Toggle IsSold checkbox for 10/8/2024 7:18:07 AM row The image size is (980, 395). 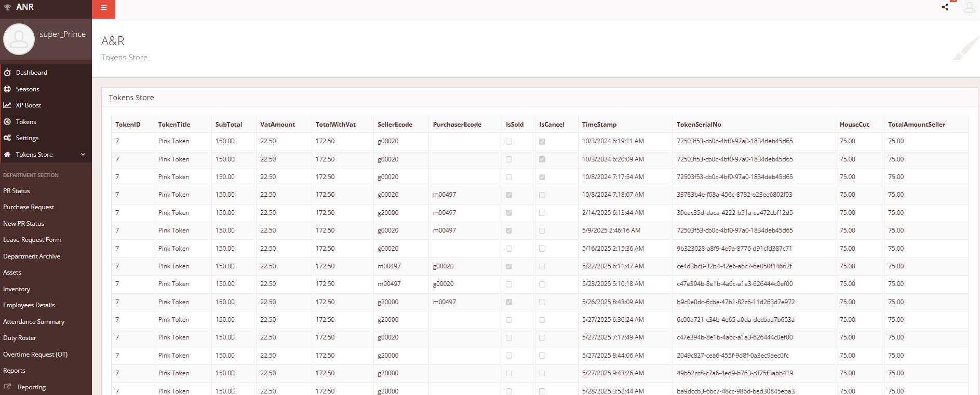508,195
